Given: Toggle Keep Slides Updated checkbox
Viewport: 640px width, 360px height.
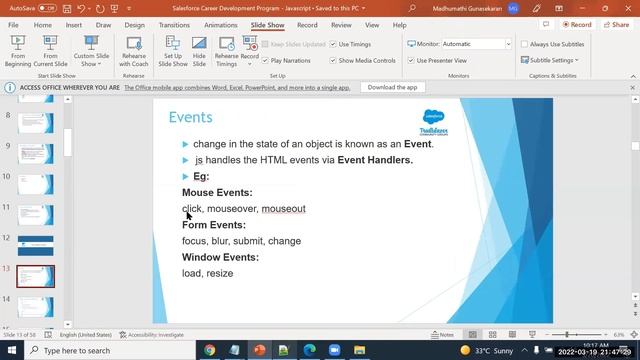Looking at the screenshot, I should click(x=265, y=44).
